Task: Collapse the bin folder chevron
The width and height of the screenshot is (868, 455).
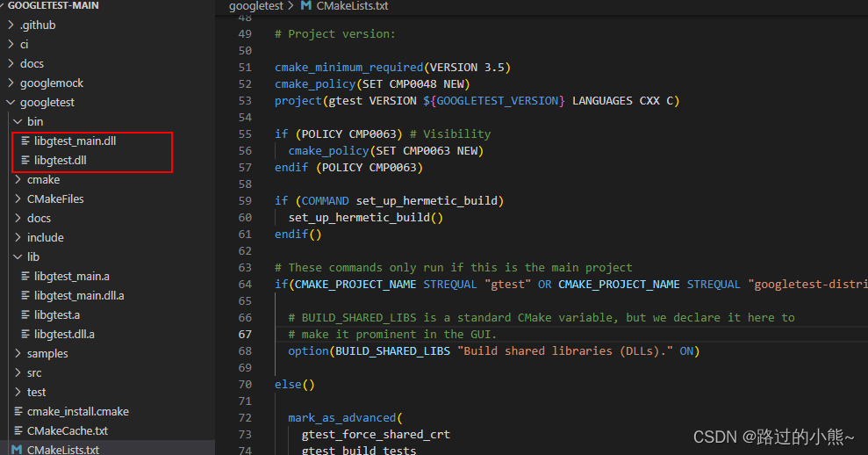Action: click(18, 121)
